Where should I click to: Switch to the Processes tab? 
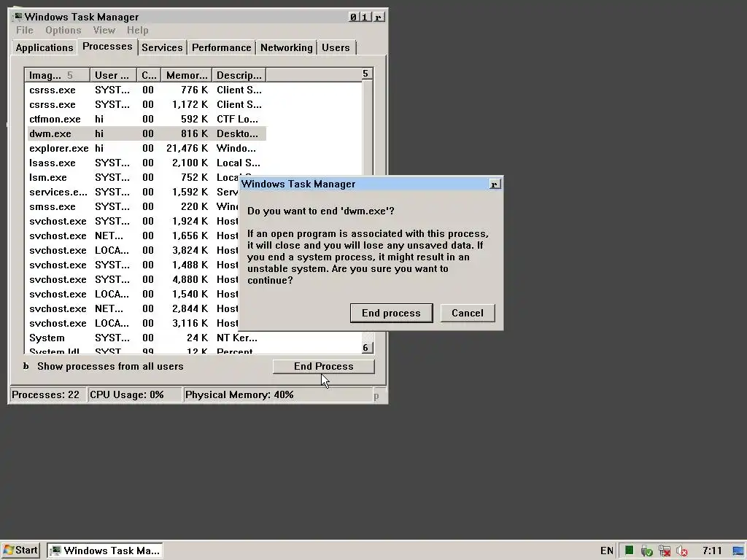click(107, 46)
